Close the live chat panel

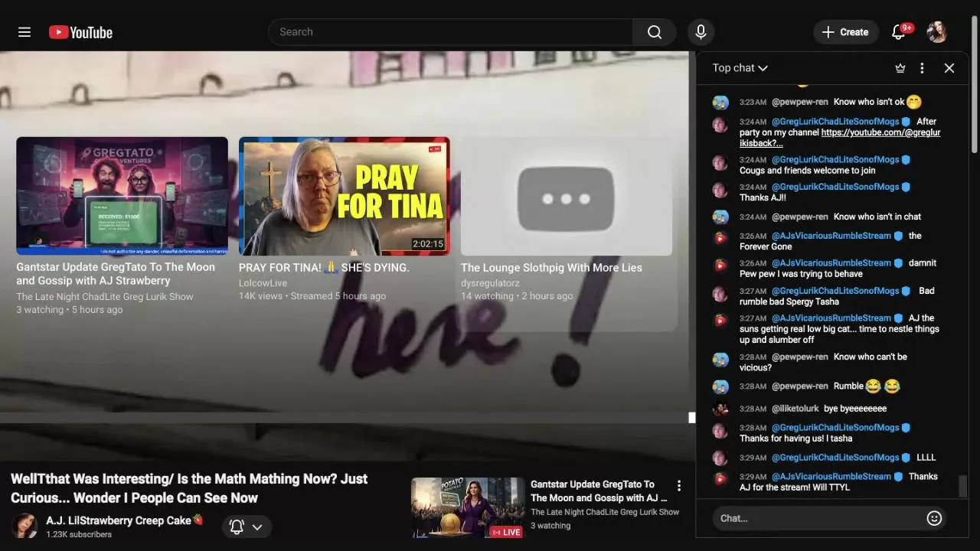tap(949, 68)
